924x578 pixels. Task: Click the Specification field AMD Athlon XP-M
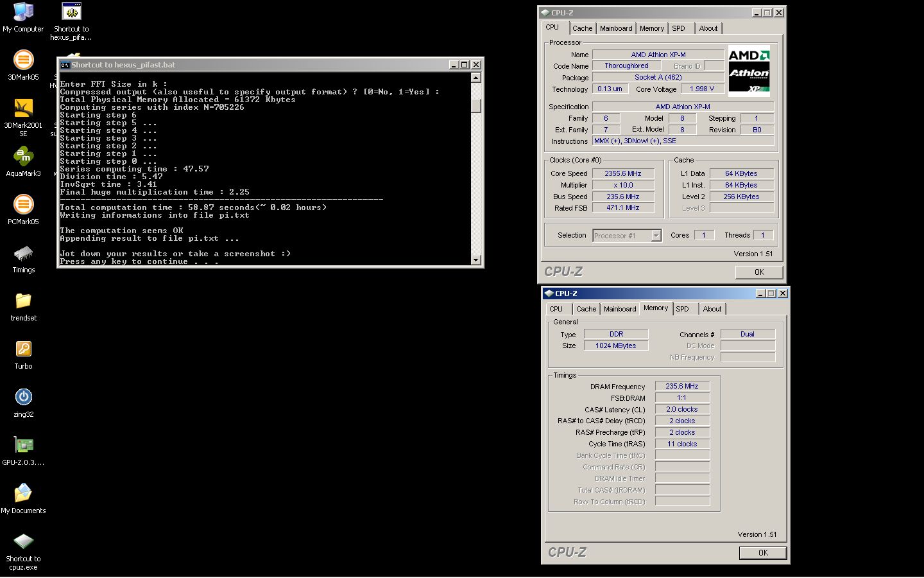coord(683,107)
